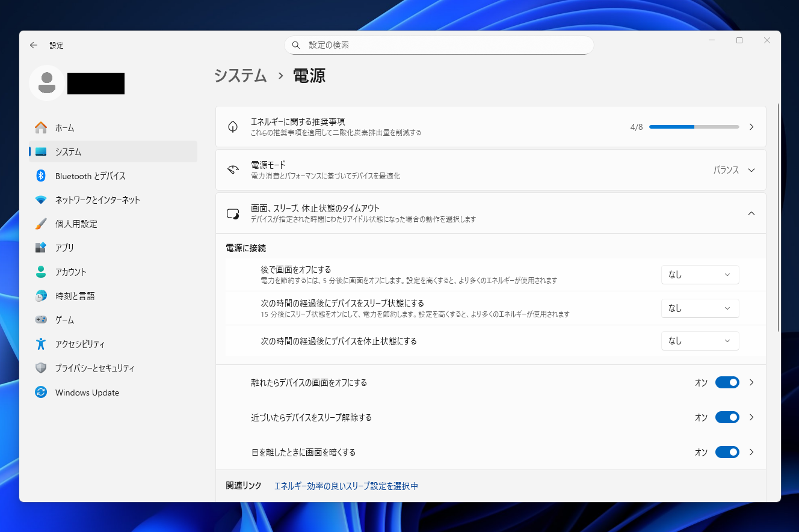The image size is (799, 532).
Task: Click the back arrow to go back
Action: 34,45
